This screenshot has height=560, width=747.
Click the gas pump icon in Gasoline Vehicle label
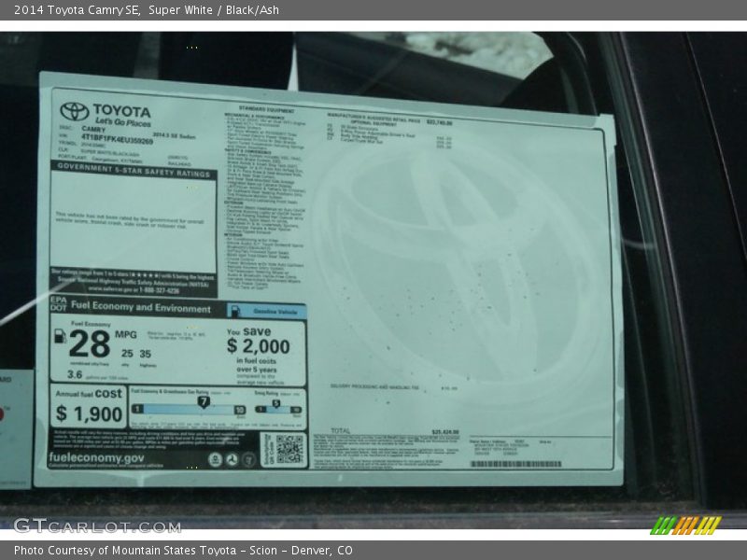tap(235, 311)
